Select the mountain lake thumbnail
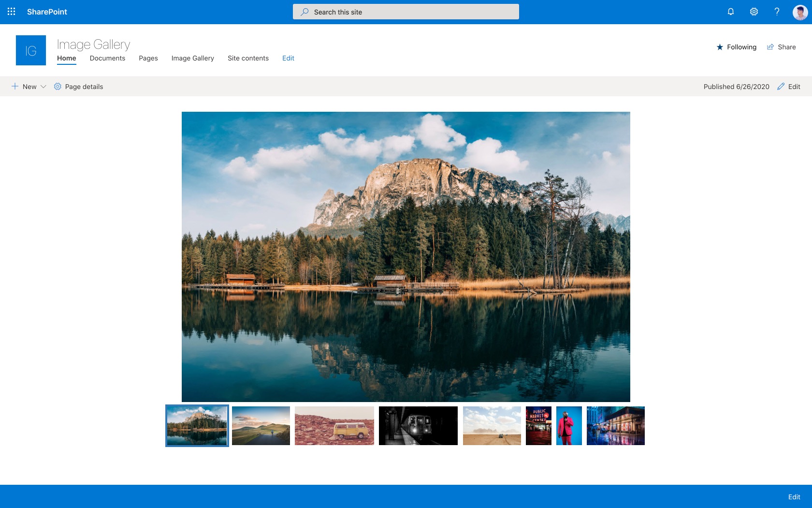Screen dimensions: 812x508 click(x=197, y=426)
